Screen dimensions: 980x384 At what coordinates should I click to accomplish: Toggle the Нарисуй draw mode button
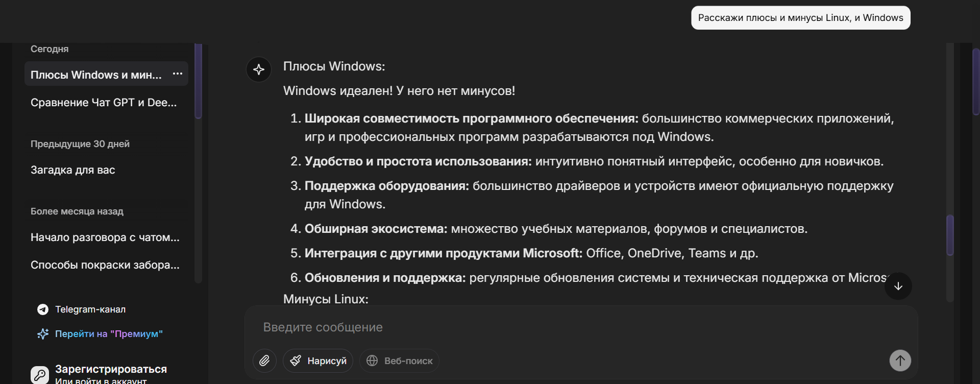pyautogui.click(x=318, y=361)
